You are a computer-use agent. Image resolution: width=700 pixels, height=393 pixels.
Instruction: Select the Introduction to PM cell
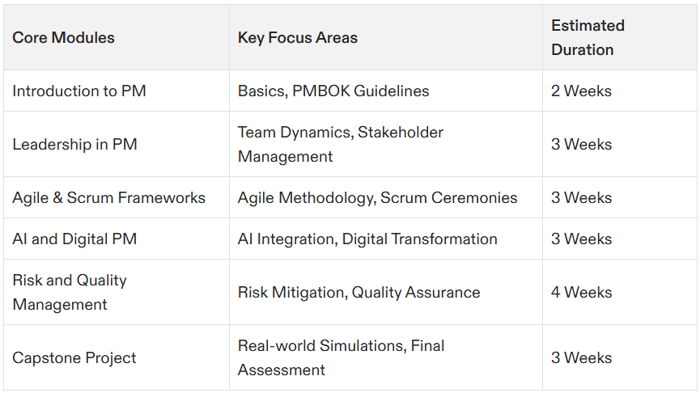117,91
